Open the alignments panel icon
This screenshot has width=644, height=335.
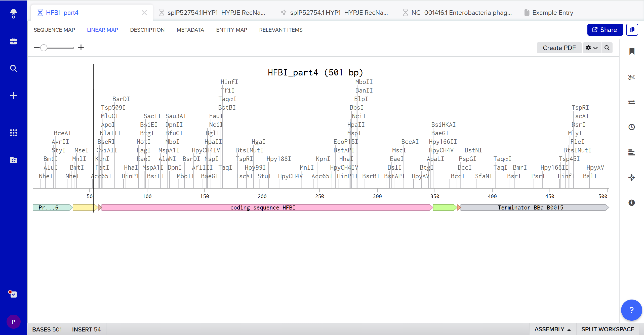(632, 152)
